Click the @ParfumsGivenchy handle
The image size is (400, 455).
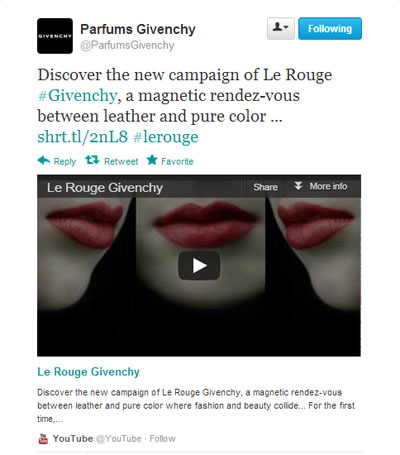127,45
